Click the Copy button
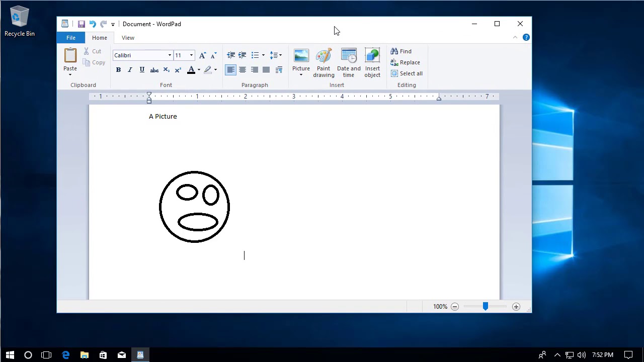Viewport: 644px width, 362px height. pyautogui.click(x=94, y=63)
